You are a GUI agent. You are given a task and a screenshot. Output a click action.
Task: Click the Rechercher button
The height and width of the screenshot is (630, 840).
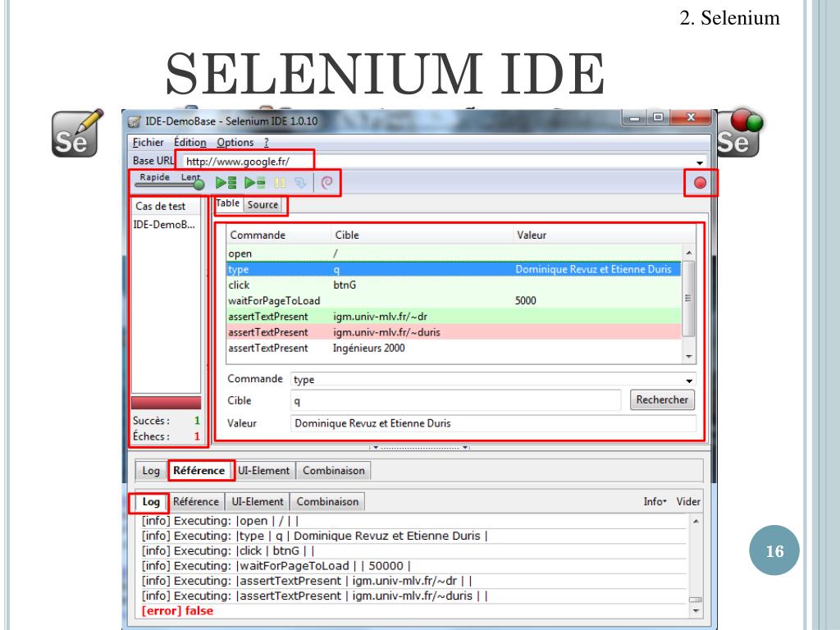(x=662, y=399)
